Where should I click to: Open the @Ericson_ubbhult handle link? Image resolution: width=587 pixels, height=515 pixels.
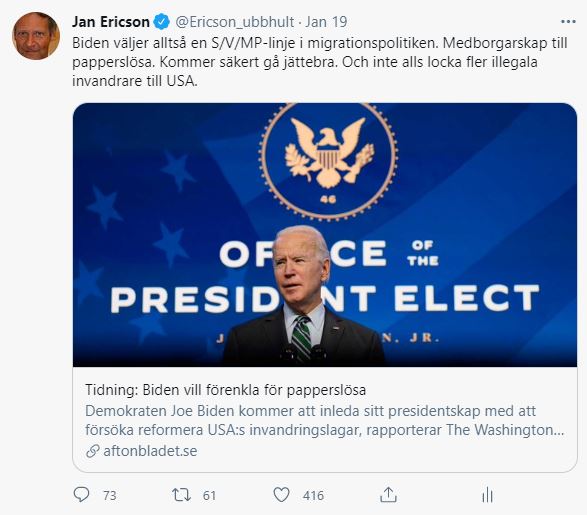click(235, 22)
